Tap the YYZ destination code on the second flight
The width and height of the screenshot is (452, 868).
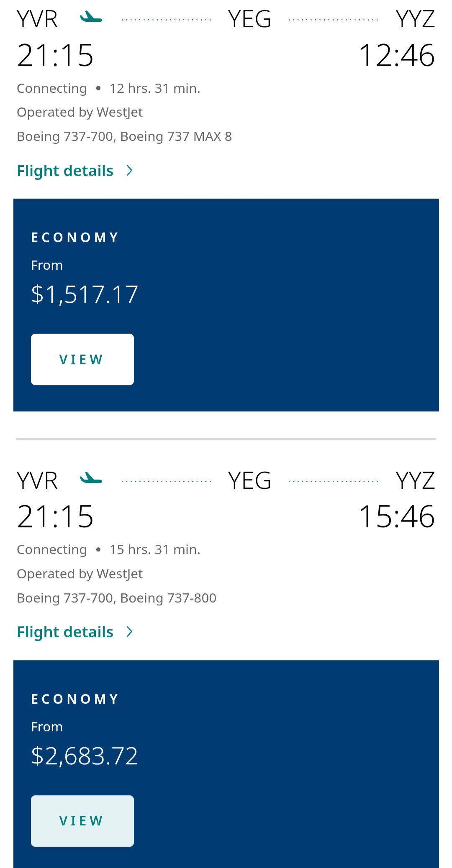415,480
